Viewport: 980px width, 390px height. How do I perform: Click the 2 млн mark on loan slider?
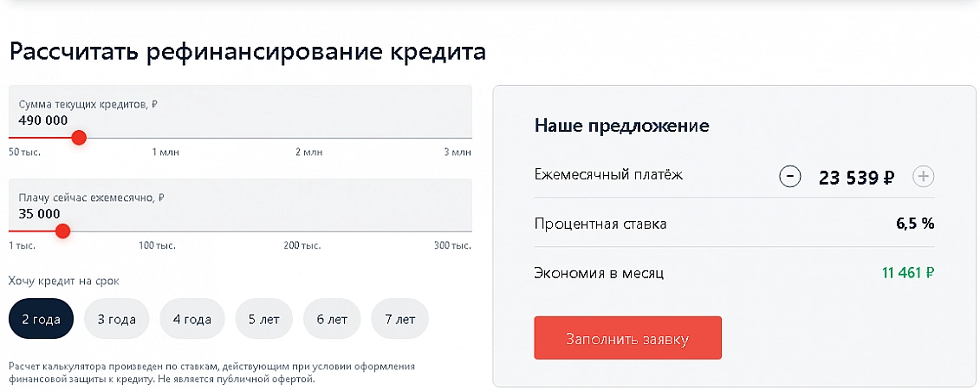point(308,153)
